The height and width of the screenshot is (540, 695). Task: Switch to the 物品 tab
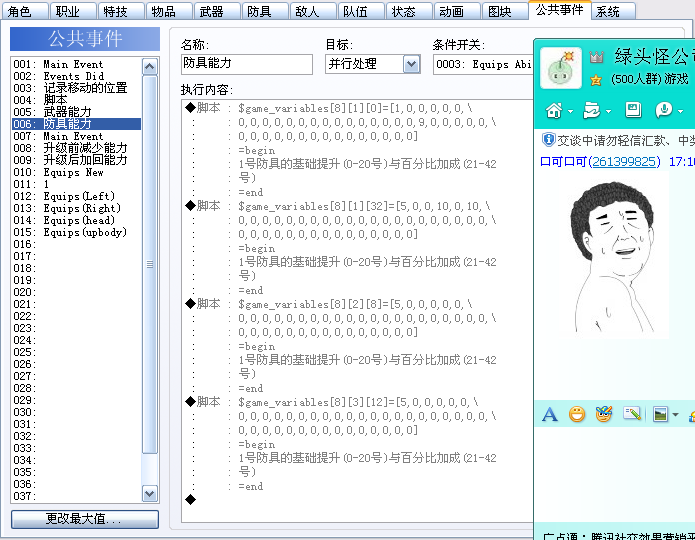coord(169,11)
